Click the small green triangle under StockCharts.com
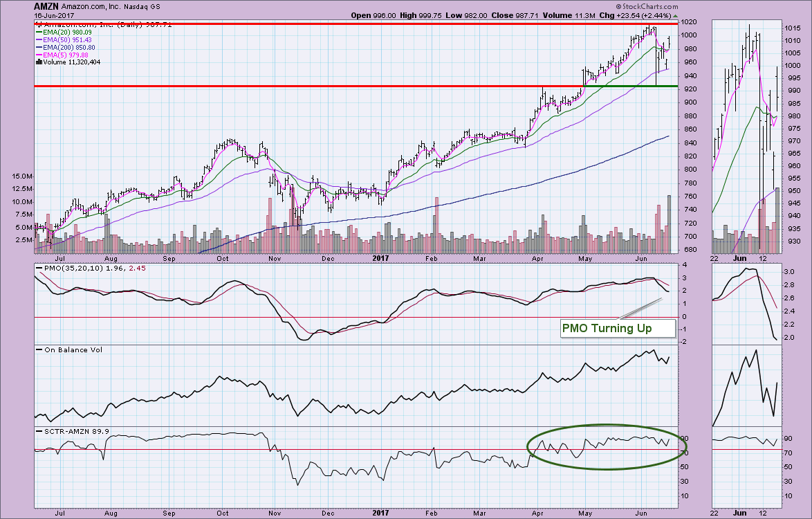812x519 pixels. pos(675,16)
